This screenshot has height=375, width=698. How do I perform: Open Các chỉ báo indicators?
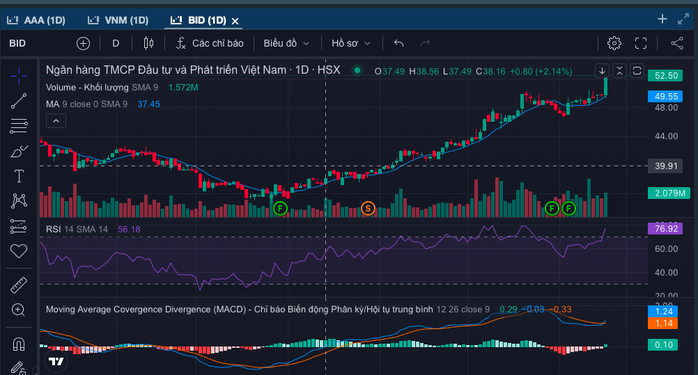point(210,43)
